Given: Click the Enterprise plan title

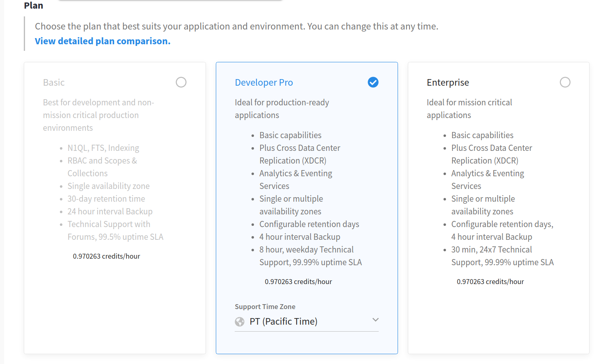Looking at the screenshot, I should 448,82.
